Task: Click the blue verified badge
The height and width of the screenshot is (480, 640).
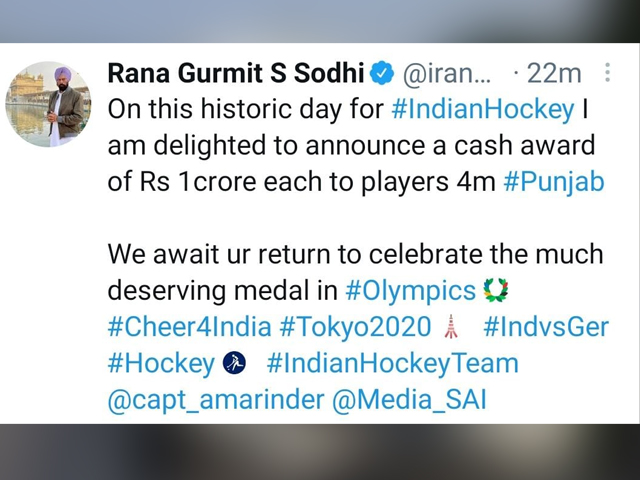Action: [x=382, y=73]
